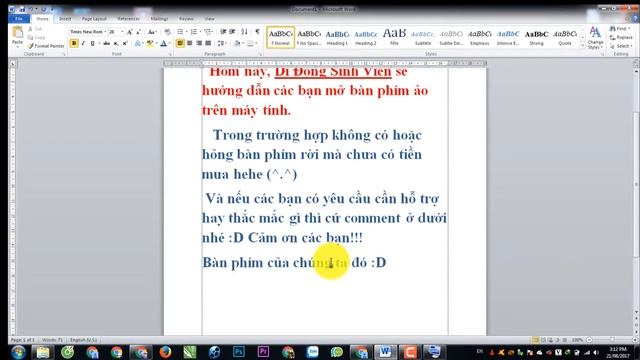The width and height of the screenshot is (640, 360).
Task: Expand the Paragraph dialog launcher
Action: (260, 54)
